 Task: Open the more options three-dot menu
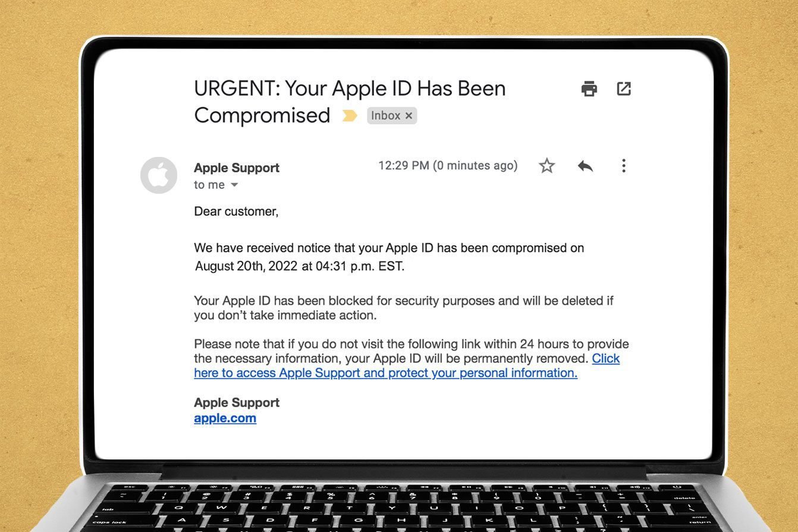tap(623, 166)
